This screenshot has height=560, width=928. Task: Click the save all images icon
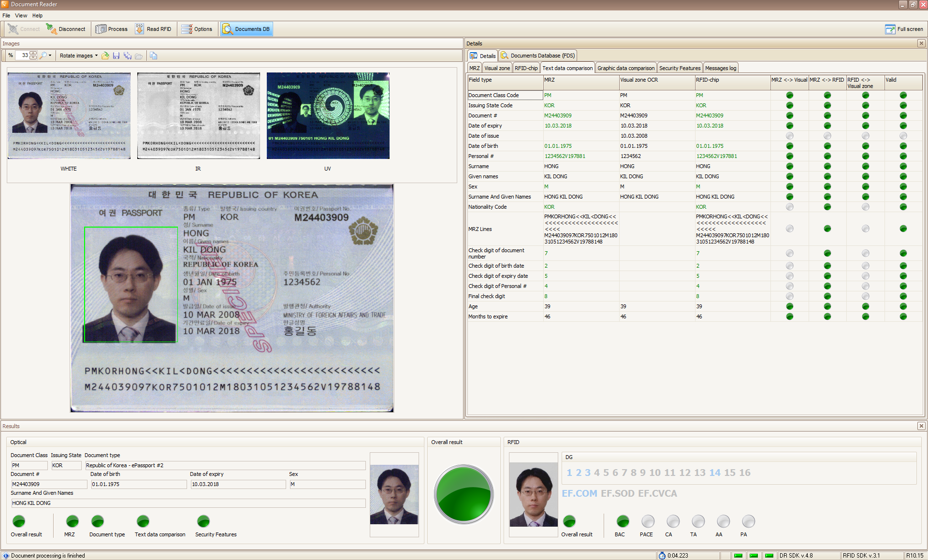pyautogui.click(x=127, y=56)
